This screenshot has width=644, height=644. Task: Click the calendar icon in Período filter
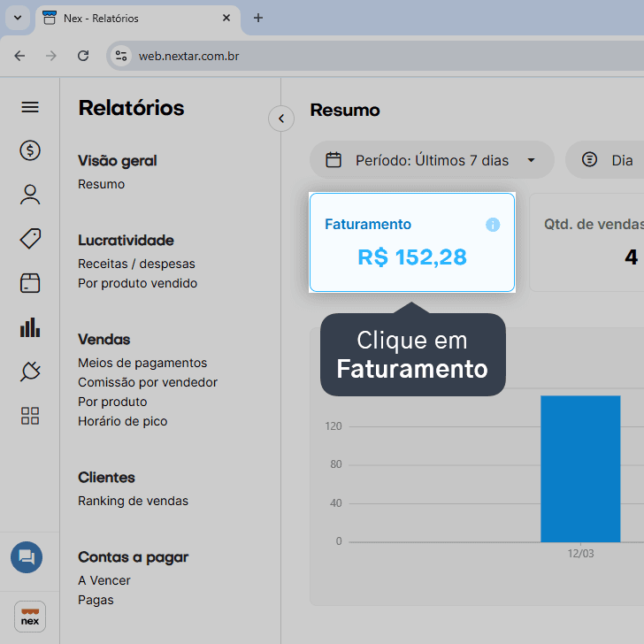click(333, 160)
